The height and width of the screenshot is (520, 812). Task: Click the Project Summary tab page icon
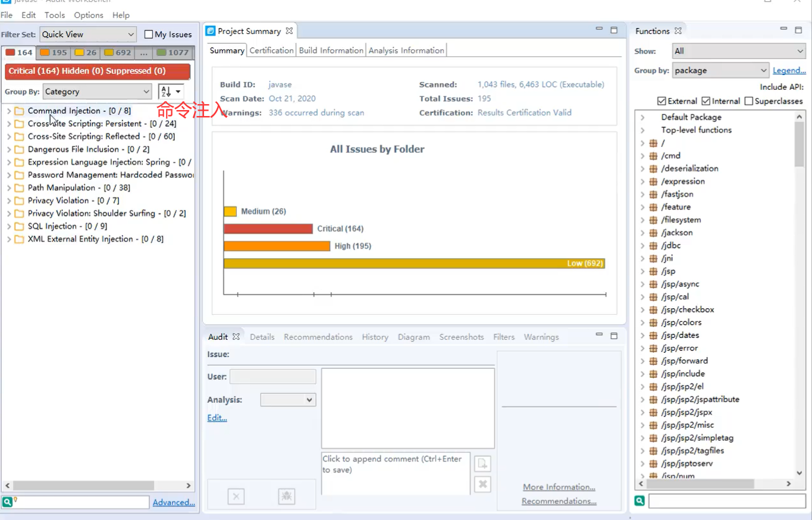click(211, 31)
